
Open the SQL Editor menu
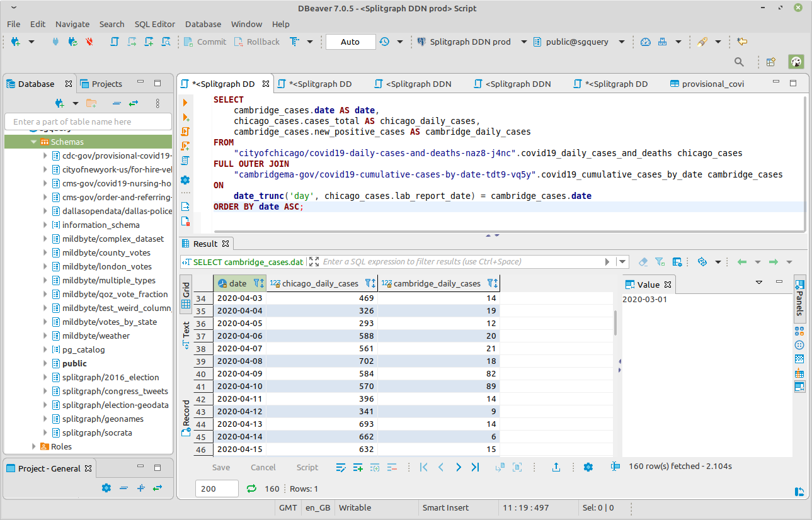pos(154,24)
